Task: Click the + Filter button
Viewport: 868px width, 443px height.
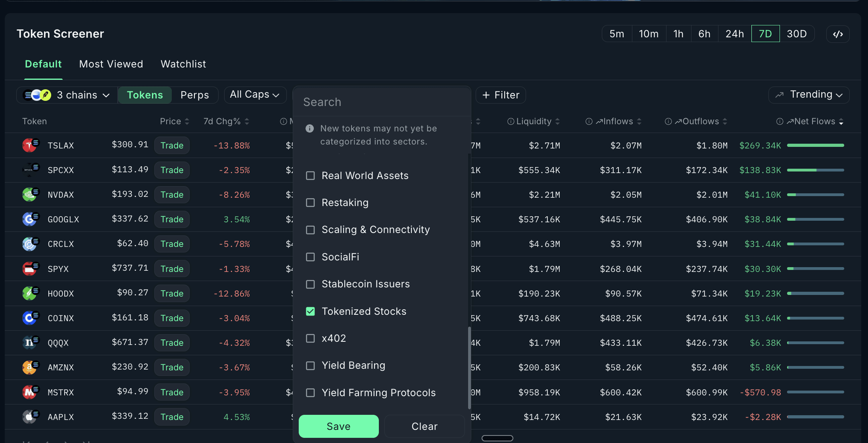Action: [501, 95]
